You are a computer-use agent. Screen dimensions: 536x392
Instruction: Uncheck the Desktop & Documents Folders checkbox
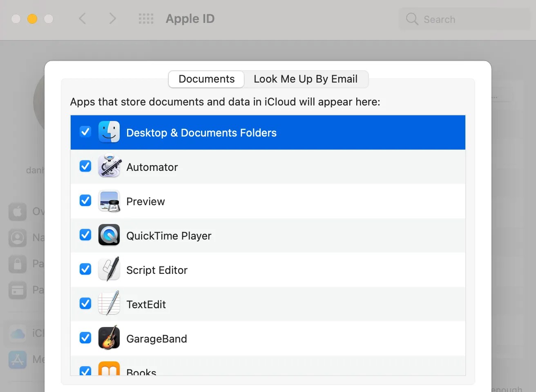pyautogui.click(x=85, y=132)
